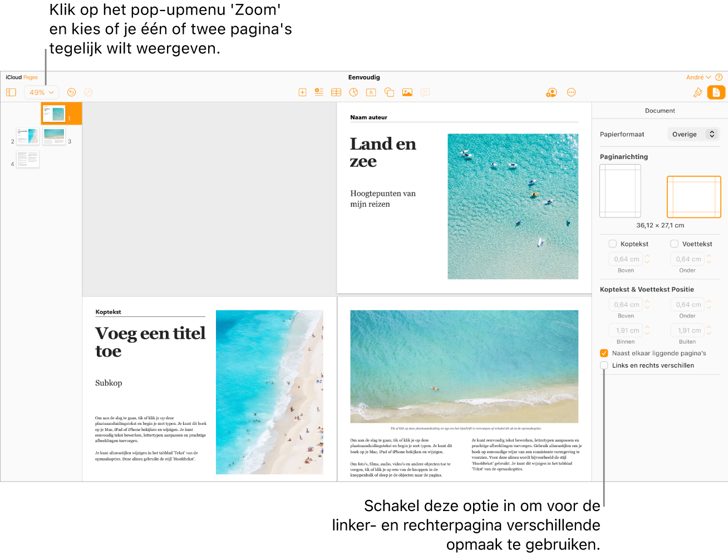Open collaboration options

click(551, 92)
